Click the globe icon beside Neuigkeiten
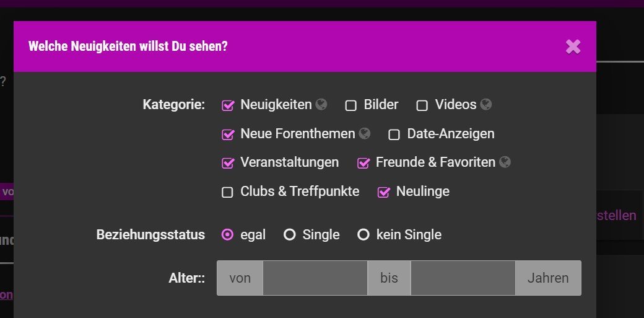This screenshot has width=644, height=318. click(321, 105)
